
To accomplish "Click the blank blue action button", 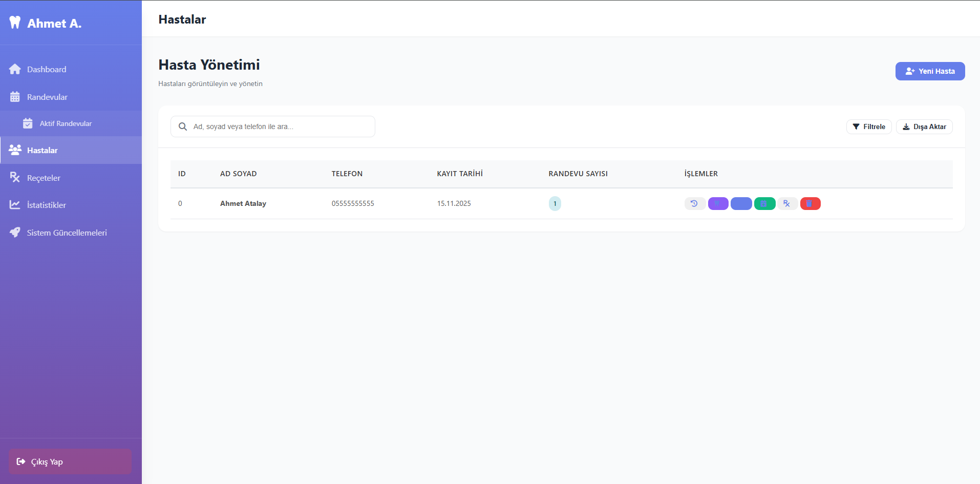I will point(741,204).
